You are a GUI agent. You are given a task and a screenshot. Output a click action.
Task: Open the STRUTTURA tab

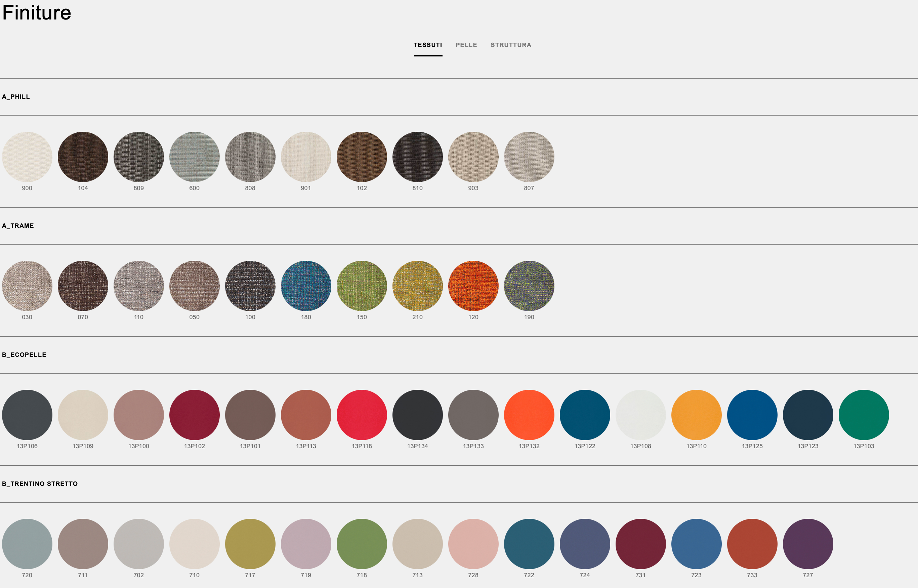pos(511,45)
